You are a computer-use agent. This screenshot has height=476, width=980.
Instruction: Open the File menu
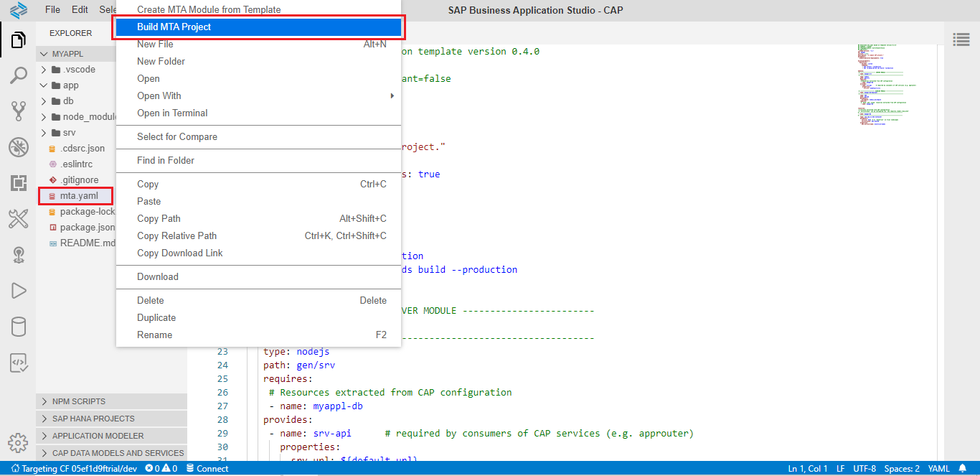[52, 10]
